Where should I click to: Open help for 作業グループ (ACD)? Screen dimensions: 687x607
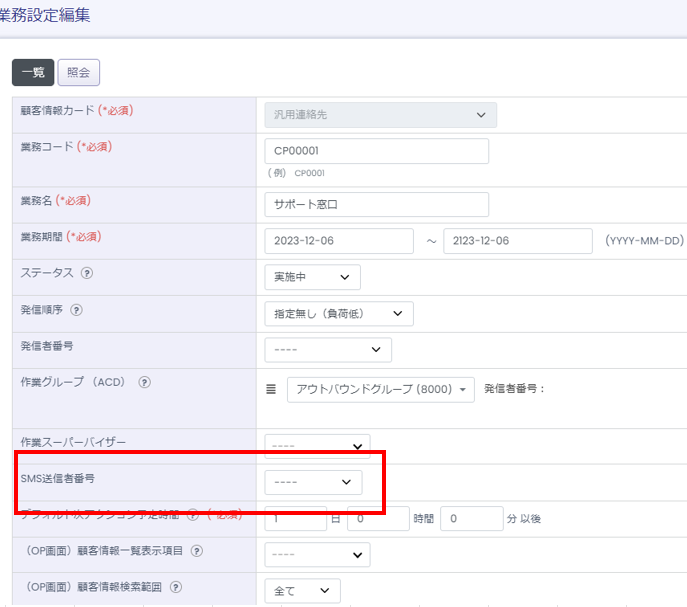click(x=145, y=382)
